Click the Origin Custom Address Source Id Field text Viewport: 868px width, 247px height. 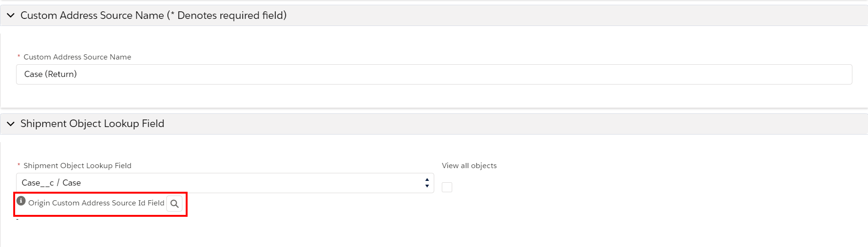96,203
